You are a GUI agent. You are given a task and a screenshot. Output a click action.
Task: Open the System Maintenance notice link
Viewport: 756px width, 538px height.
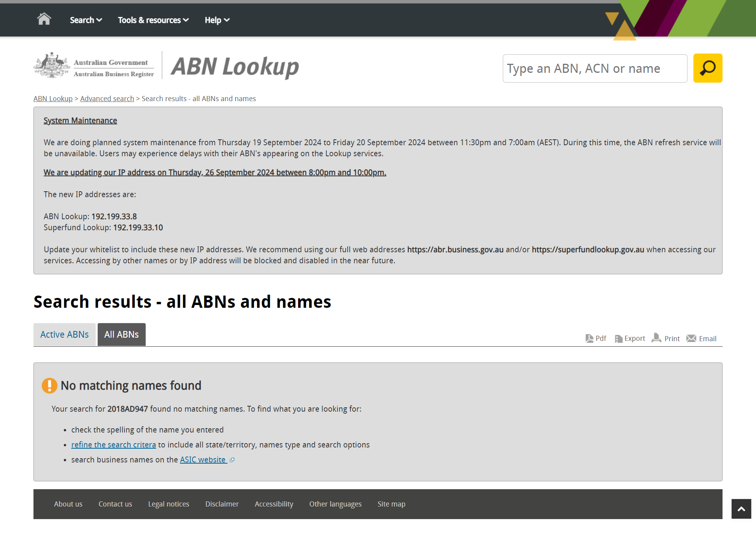point(80,120)
